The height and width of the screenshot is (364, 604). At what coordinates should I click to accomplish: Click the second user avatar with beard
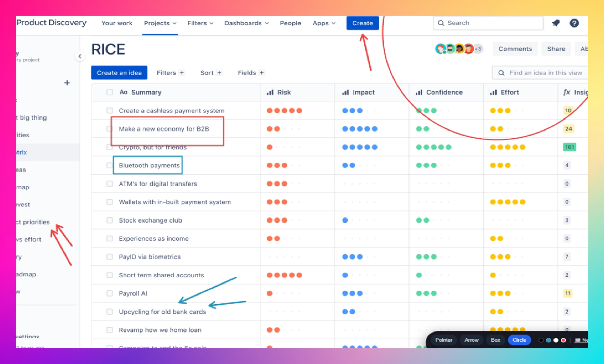click(x=450, y=49)
